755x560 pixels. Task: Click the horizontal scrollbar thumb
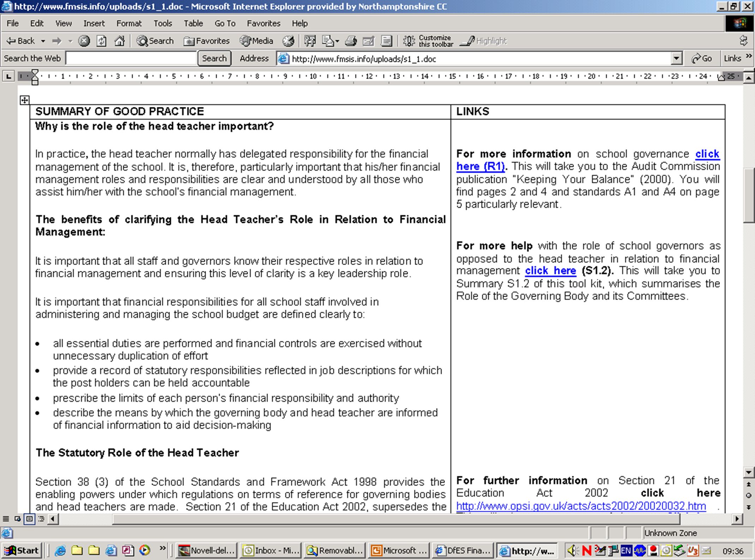[395, 519]
